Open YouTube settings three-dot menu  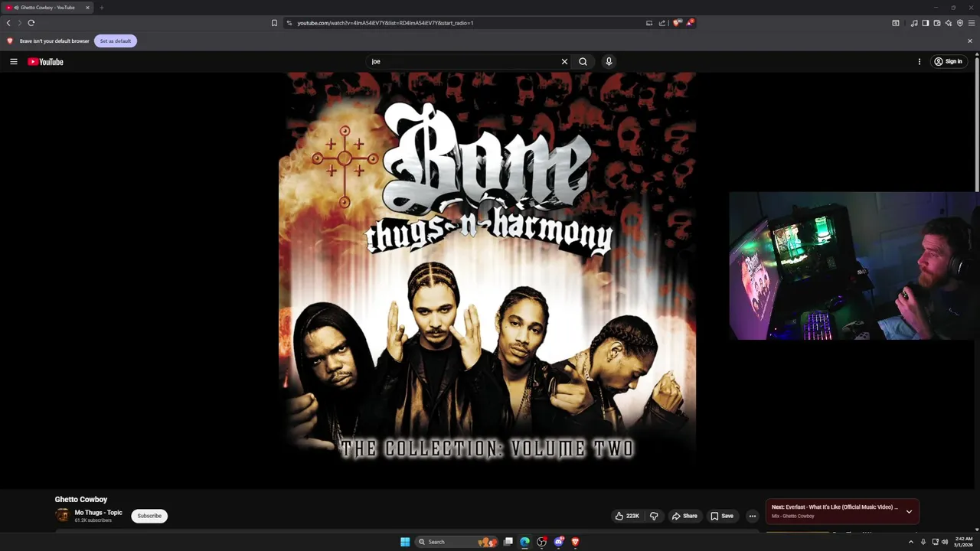tap(920, 61)
